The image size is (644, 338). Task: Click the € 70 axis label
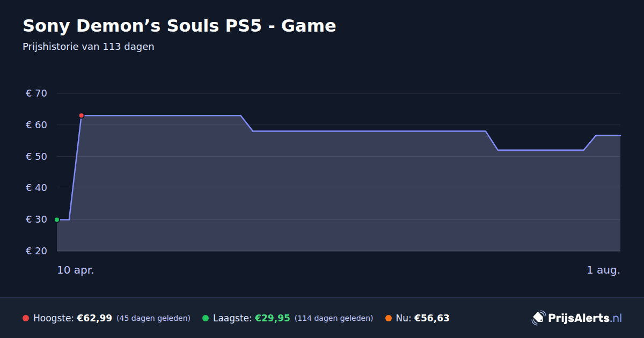coord(36,93)
